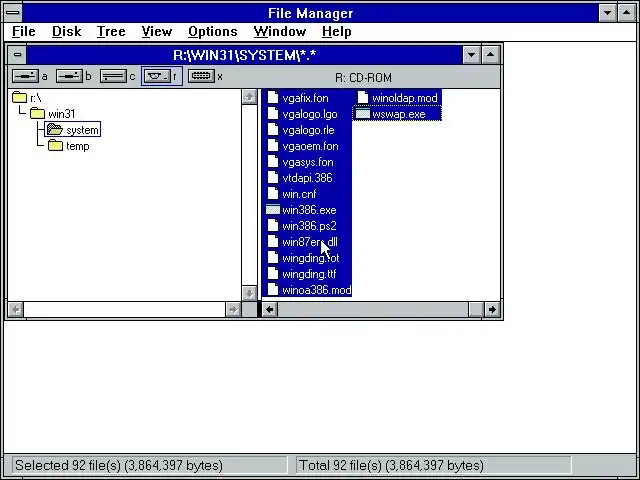Click the tree pane scroll down arrow
Viewport: 640px width, 480px height.
(249, 293)
